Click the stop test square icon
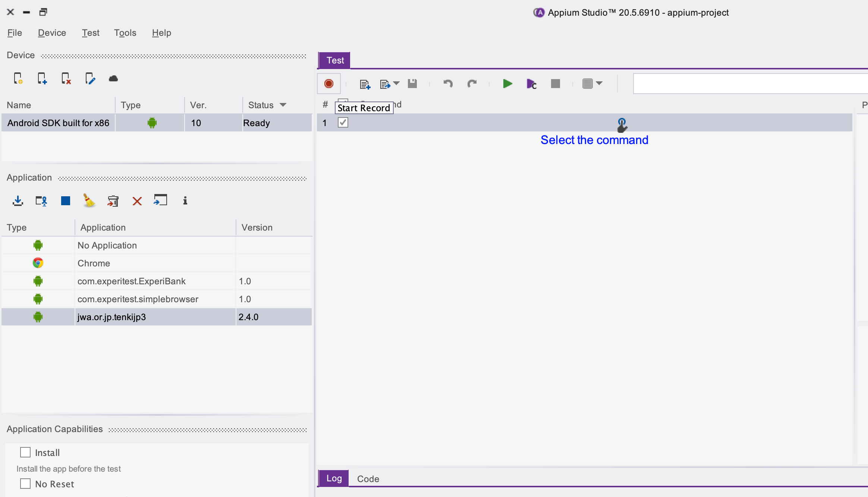 coord(556,84)
